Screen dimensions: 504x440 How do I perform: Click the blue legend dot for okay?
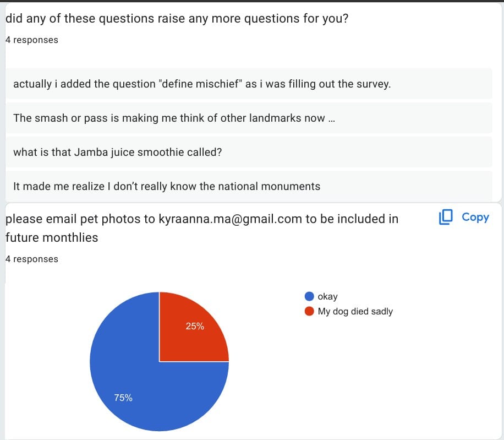click(x=309, y=296)
